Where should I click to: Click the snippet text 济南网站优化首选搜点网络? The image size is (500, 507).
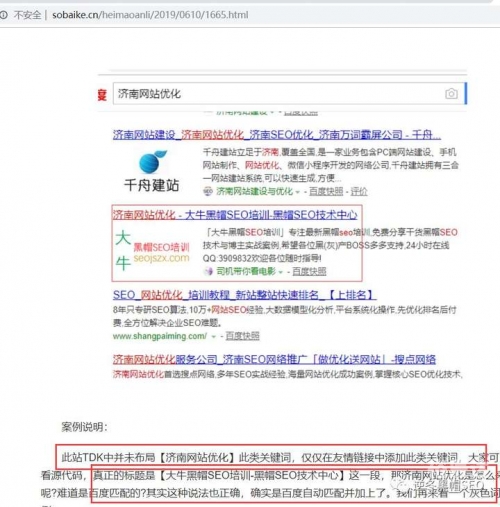tap(164, 374)
